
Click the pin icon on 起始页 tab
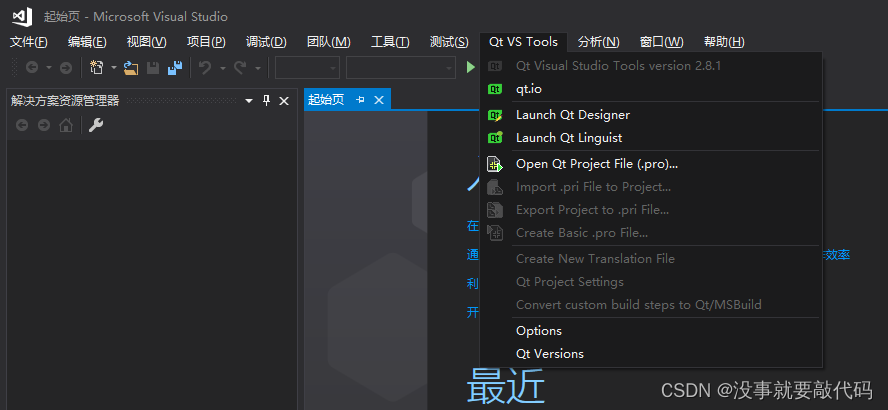[360, 100]
